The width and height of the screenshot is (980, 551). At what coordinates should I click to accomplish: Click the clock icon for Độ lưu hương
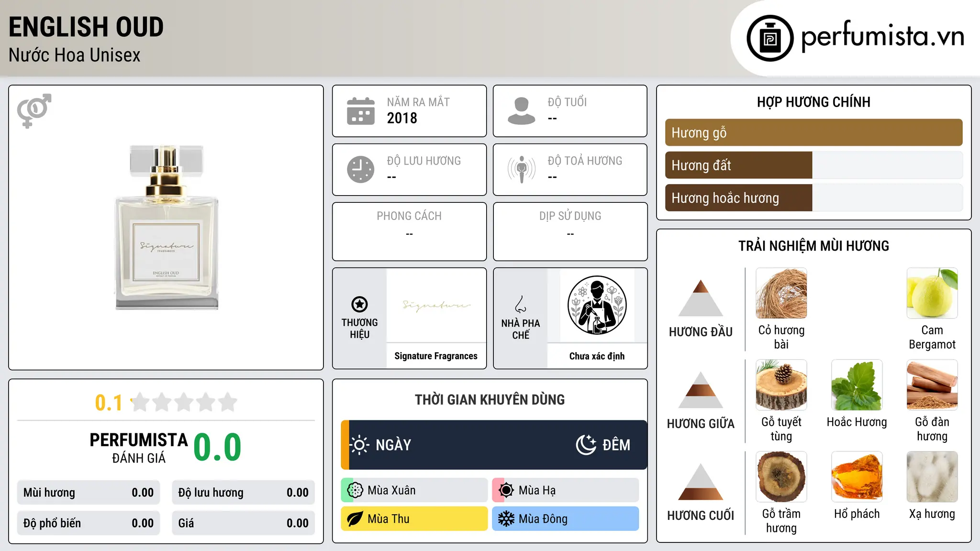[361, 169]
